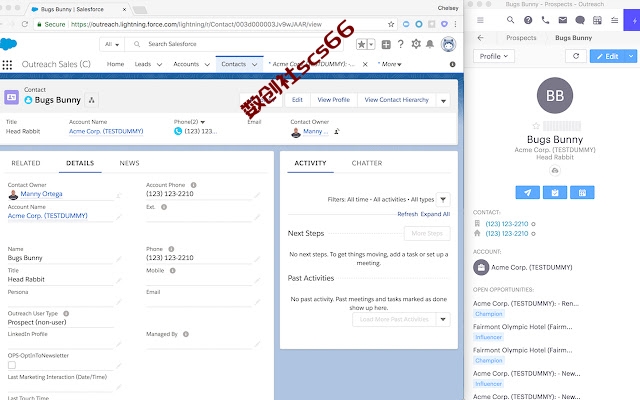Switch to the Related tab
Image resolution: width=640 pixels, height=400 pixels.
click(26, 163)
